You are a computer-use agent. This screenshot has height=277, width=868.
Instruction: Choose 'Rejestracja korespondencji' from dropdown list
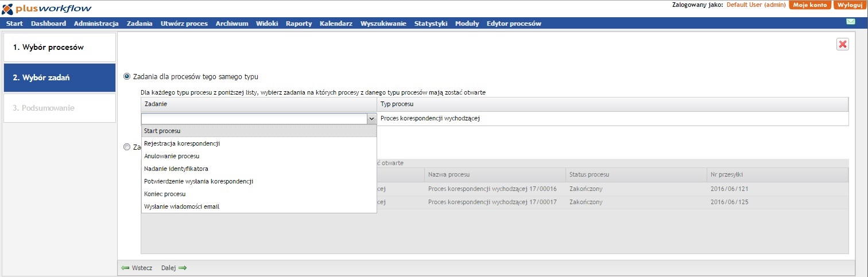[182, 143]
